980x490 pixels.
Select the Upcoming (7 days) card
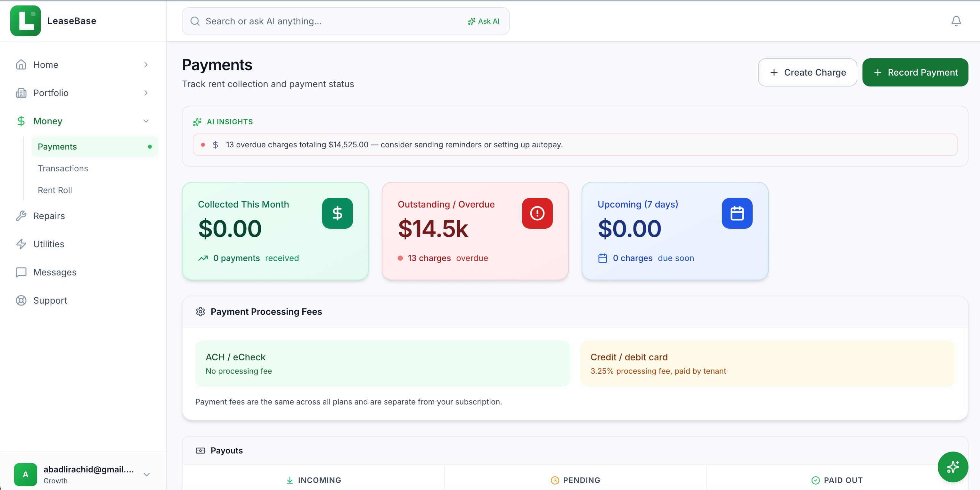(675, 231)
